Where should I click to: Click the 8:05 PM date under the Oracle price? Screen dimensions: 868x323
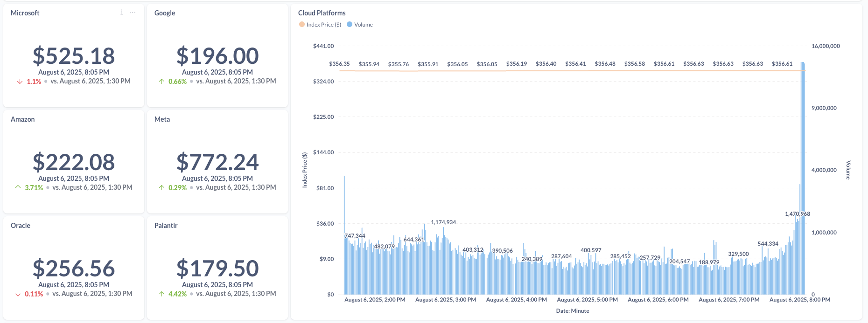[x=74, y=285]
